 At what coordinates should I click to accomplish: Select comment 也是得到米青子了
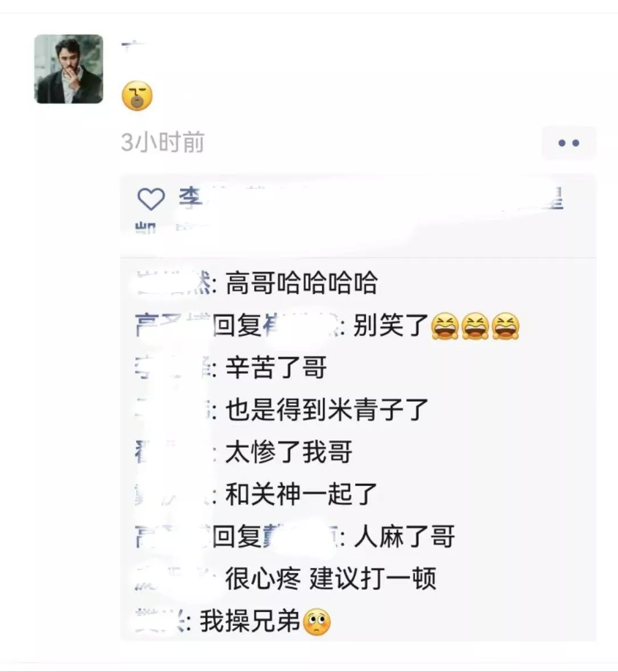[x=327, y=410]
